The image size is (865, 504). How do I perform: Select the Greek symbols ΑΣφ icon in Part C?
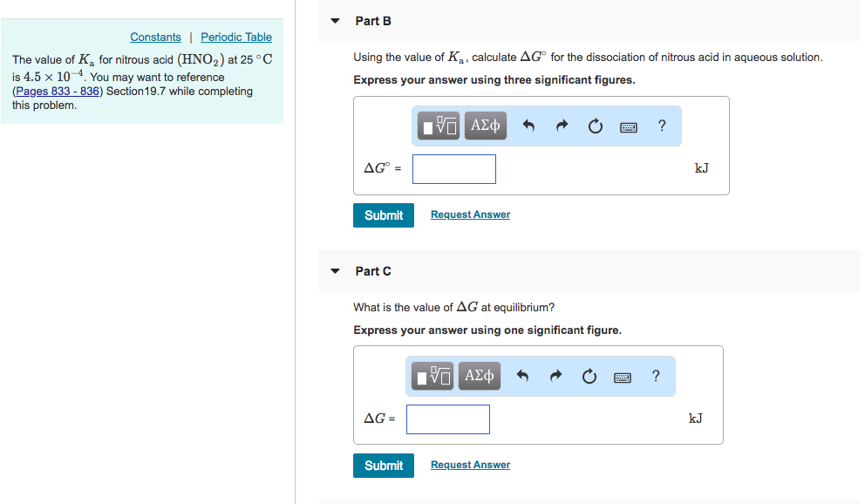479,375
